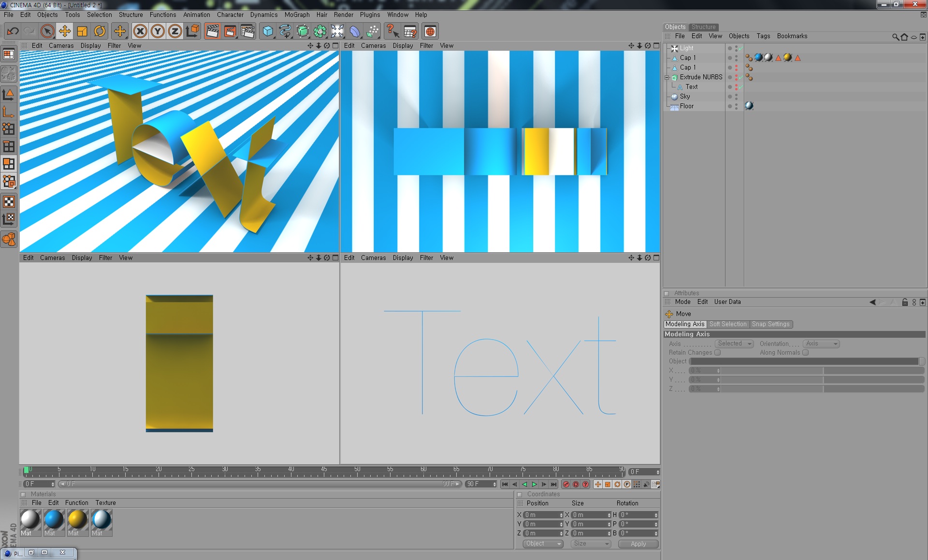
Task: Open the particle emitter icon
Action: point(372,31)
